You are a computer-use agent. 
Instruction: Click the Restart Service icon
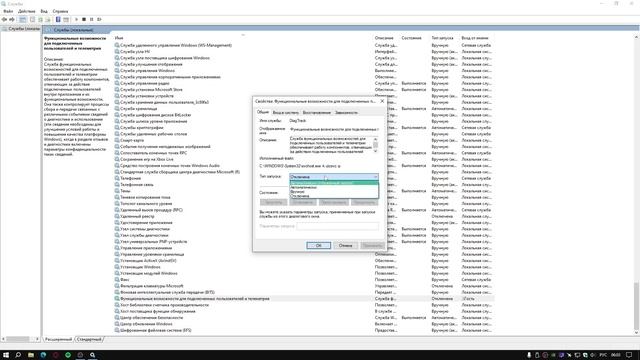pyautogui.click(x=99, y=19)
